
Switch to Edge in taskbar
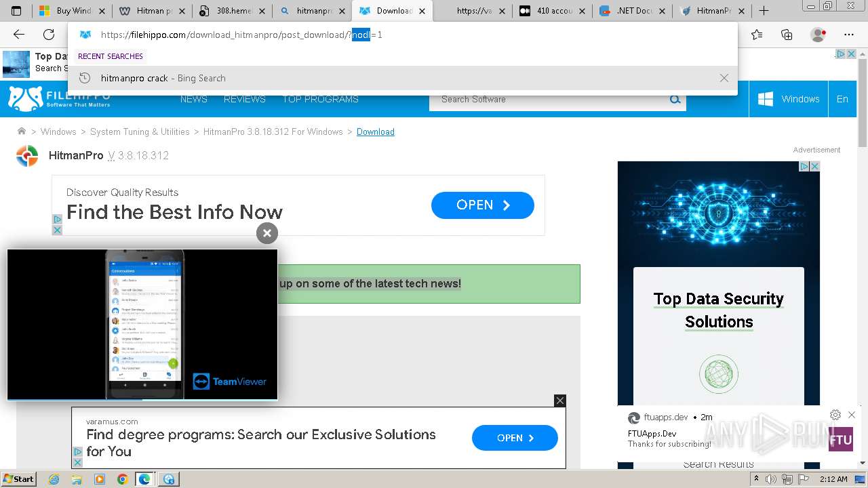pyautogui.click(x=144, y=479)
